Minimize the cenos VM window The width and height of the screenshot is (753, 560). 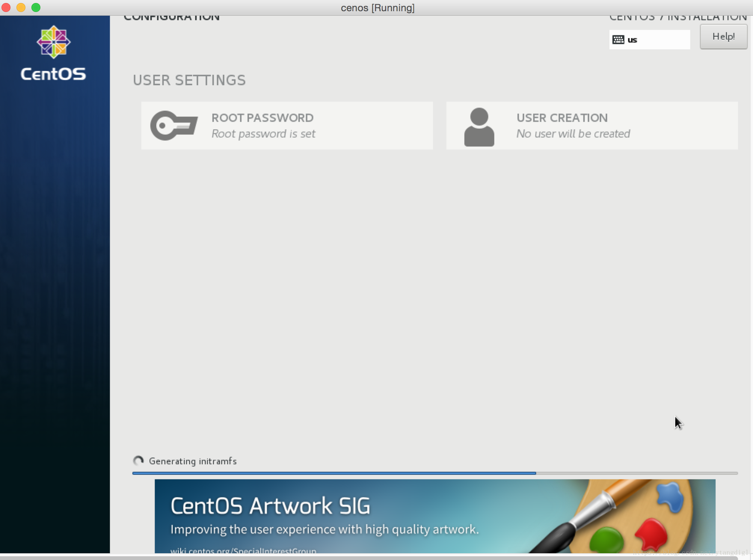pos(21,7)
